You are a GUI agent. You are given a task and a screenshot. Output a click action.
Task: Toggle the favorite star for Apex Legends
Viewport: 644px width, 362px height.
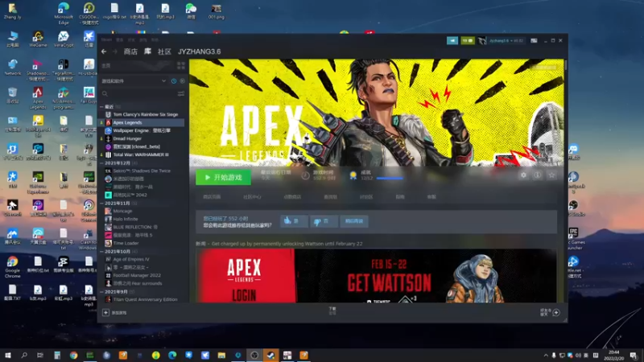(x=551, y=175)
